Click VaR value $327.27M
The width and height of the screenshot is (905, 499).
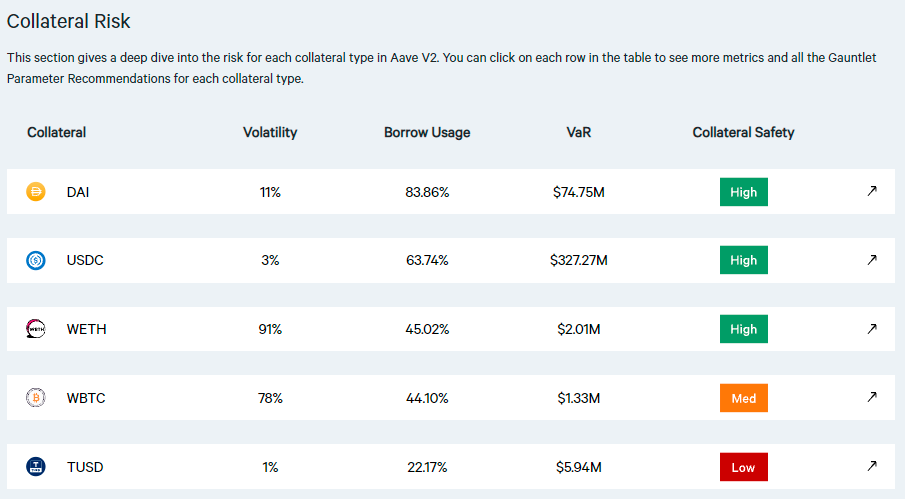click(579, 260)
